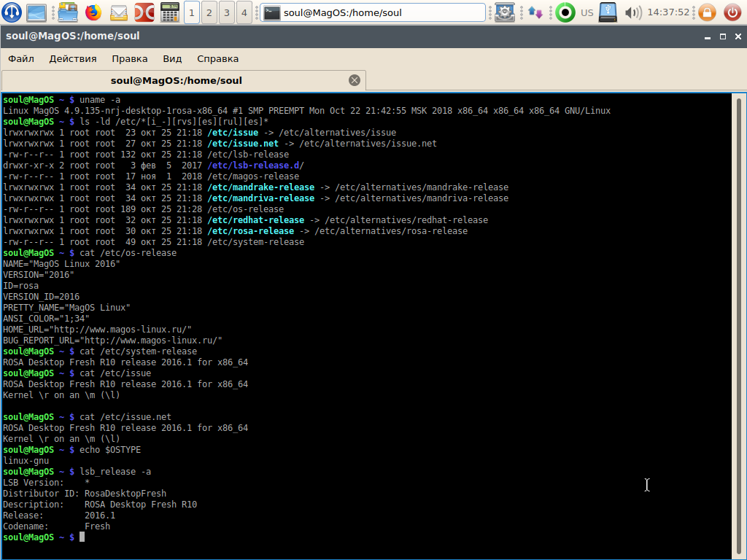Click the /etc/magos-release file entry

pyautogui.click(x=253, y=176)
